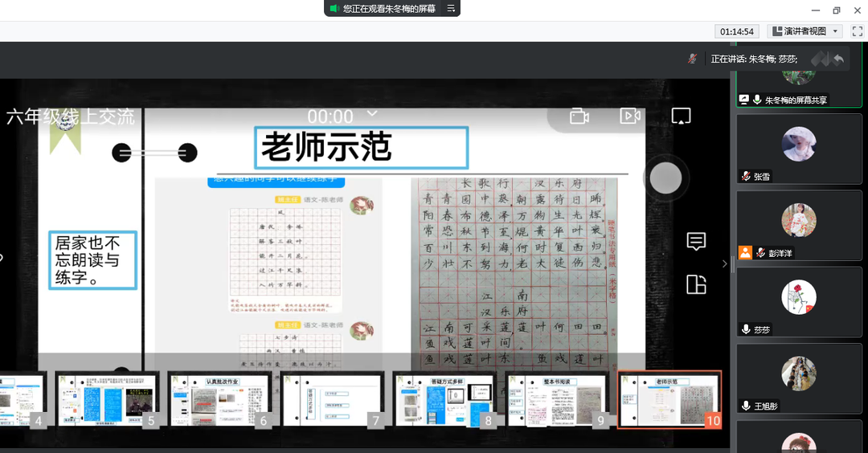
Task: Click the green speaker icon in the top banner
Action: coord(334,8)
